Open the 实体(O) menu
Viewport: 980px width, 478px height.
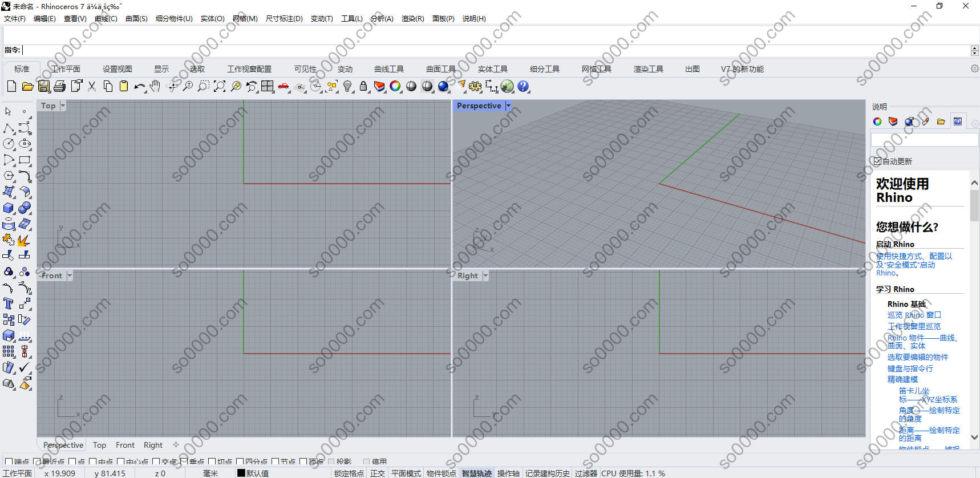(x=212, y=19)
